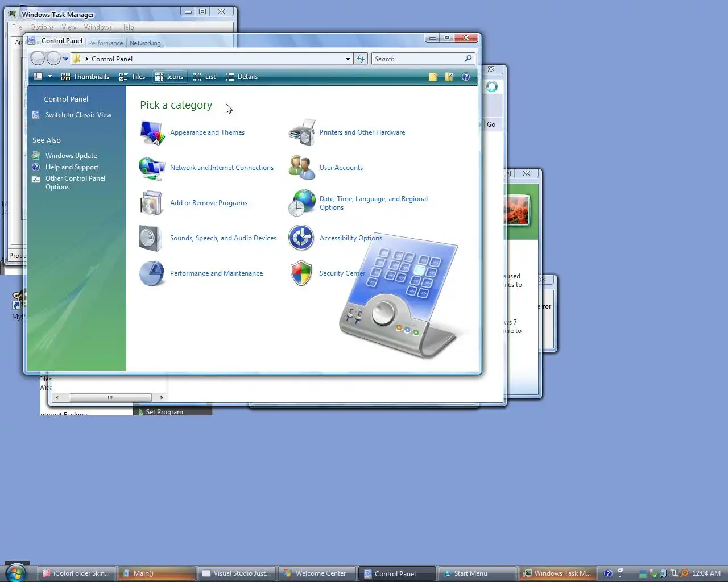Image resolution: width=728 pixels, height=582 pixels.
Task: Click help icon in system tray
Action: [x=608, y=573]
